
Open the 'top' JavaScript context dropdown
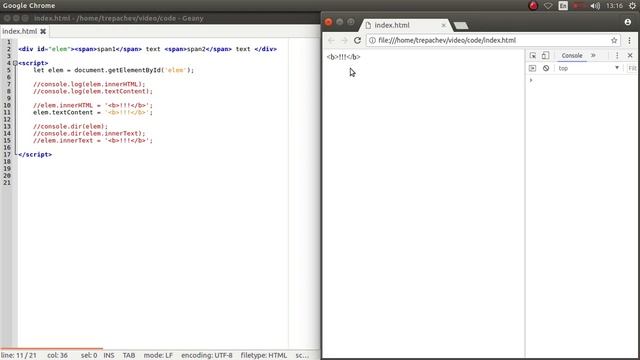tap(589, 68)
